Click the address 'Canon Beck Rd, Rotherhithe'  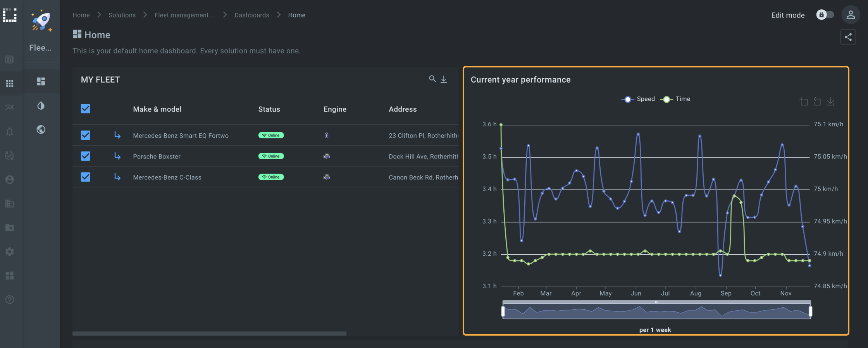(424, 177)
